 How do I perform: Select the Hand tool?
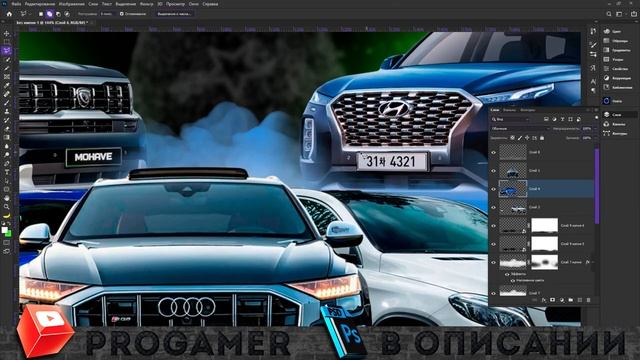tap(7, 198)
